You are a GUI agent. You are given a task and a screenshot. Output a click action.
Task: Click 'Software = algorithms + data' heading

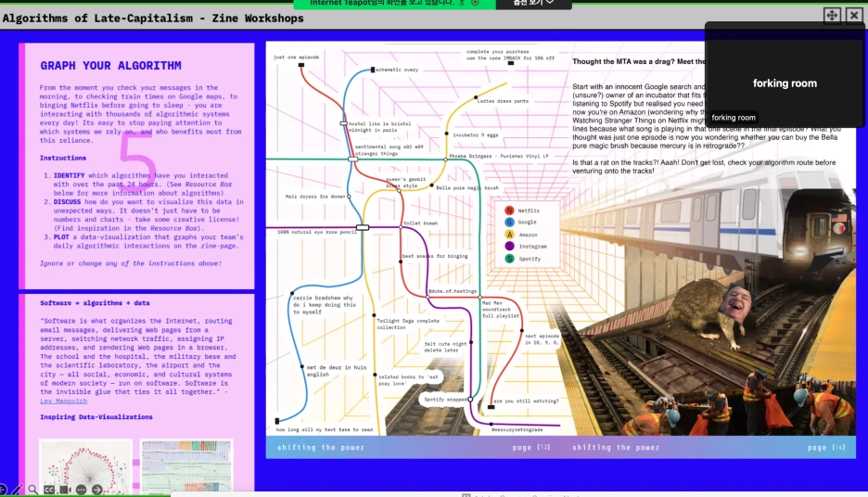pos(95,303)
